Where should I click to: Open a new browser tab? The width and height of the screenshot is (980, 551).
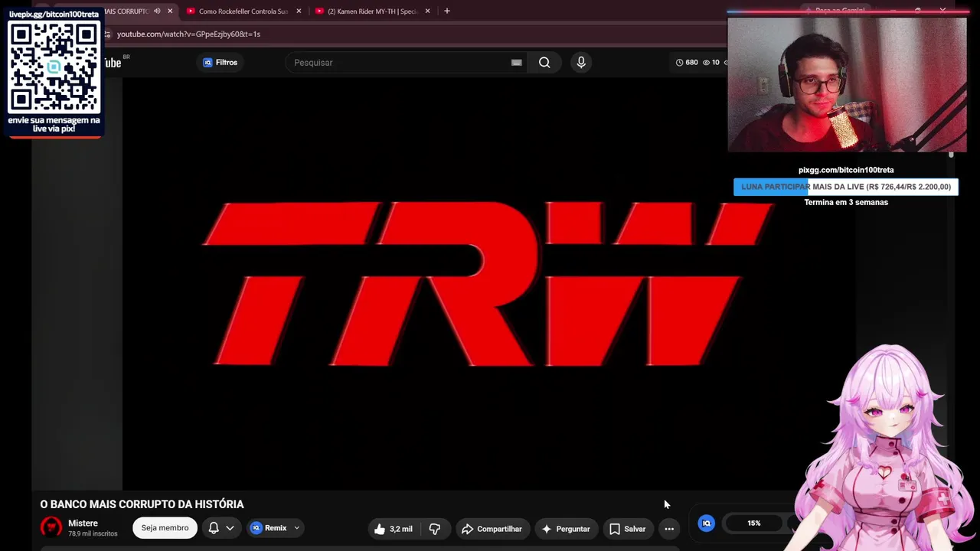click(x=447, y=11)
